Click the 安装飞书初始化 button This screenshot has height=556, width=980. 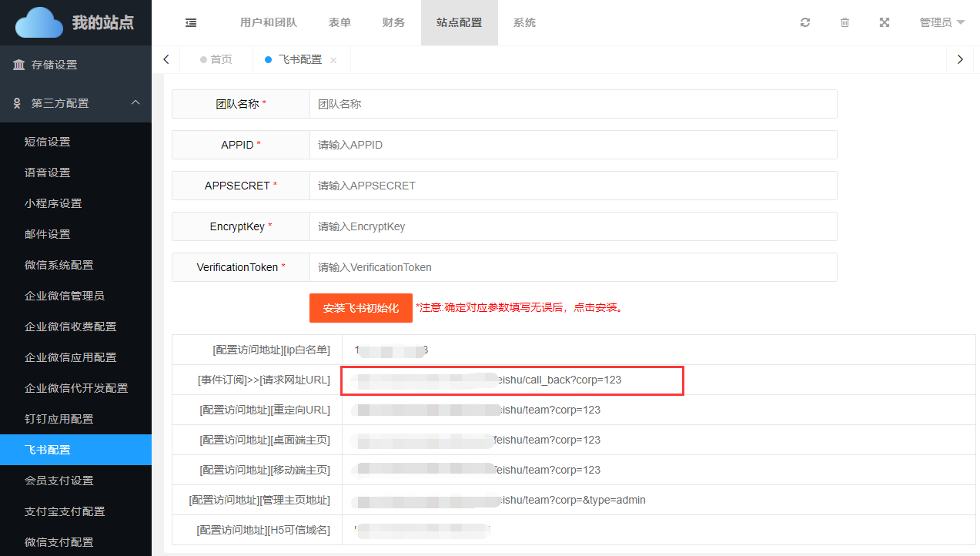click(360, 308)
